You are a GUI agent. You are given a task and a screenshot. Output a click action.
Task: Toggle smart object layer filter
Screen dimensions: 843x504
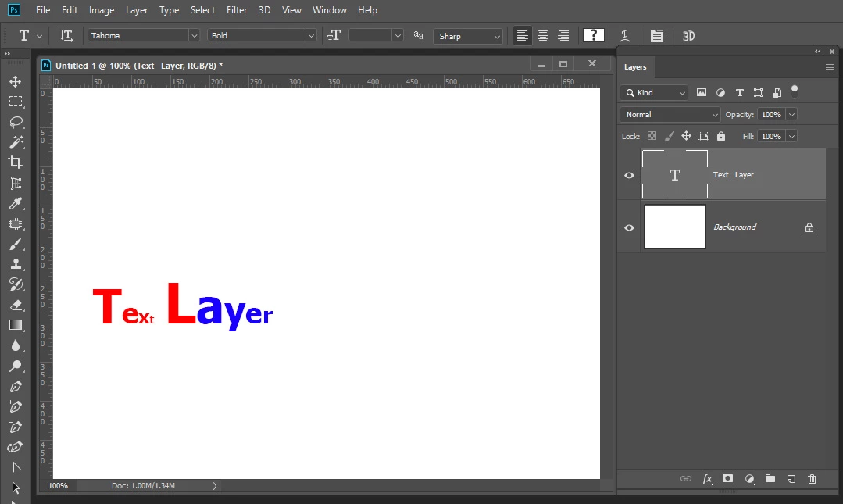pos(777,92)
